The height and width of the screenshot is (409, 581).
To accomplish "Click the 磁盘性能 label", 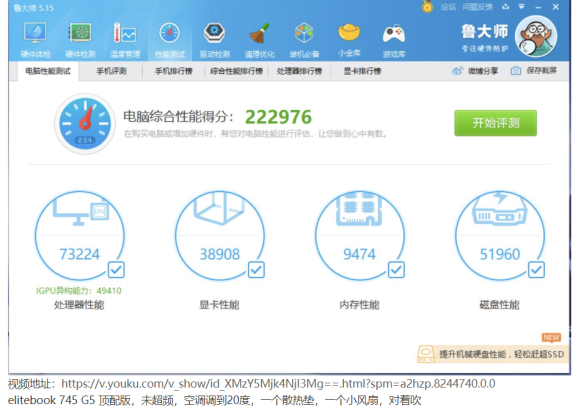I will (499, 305).
